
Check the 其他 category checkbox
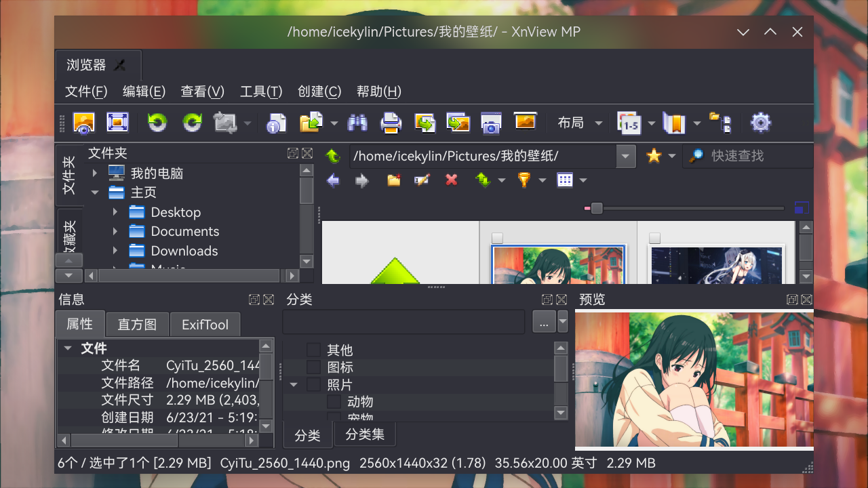[313, 350]
